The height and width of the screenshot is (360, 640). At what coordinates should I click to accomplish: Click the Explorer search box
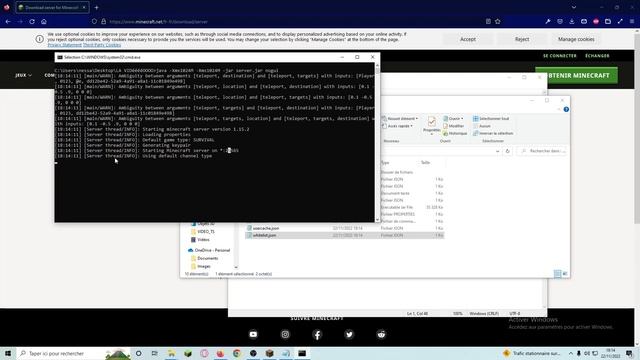[543, 151]
